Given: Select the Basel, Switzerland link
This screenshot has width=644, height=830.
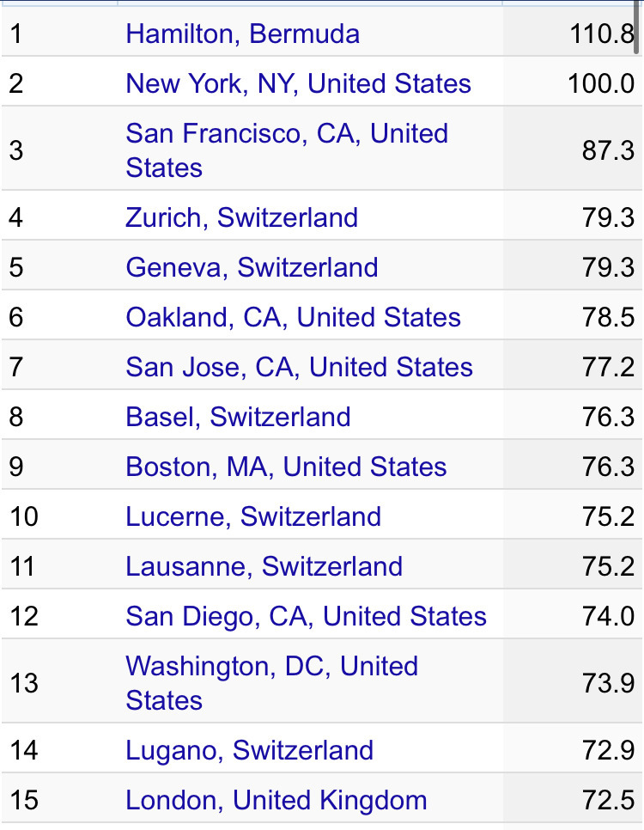Looking at the screenshot, I should (x=238, y=417).
